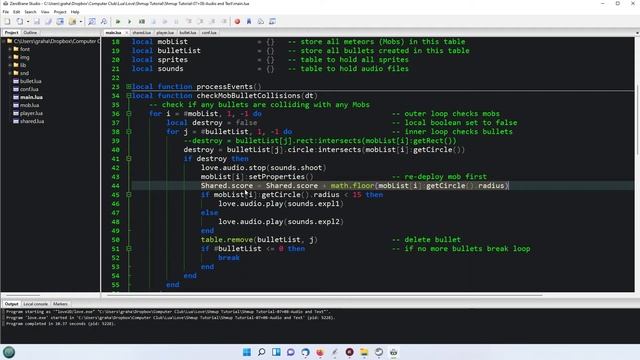Click the Step Out toolbar icon

coord(212,21)
